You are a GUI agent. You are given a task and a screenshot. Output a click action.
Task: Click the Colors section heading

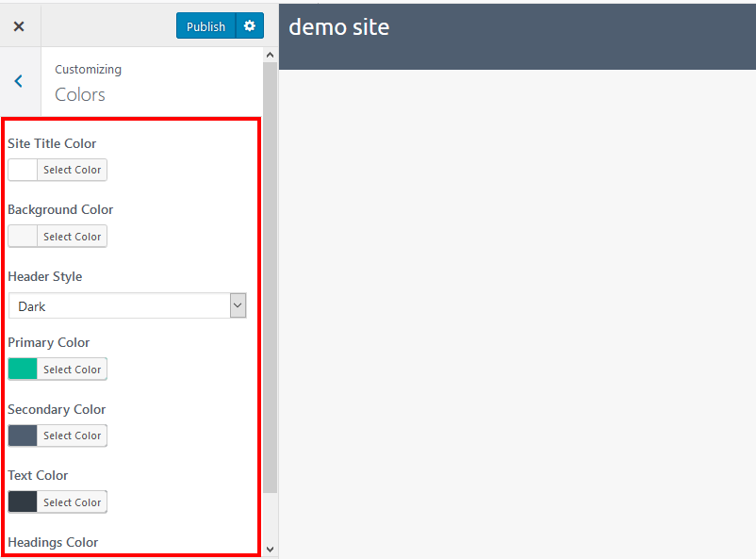point(80,95)
